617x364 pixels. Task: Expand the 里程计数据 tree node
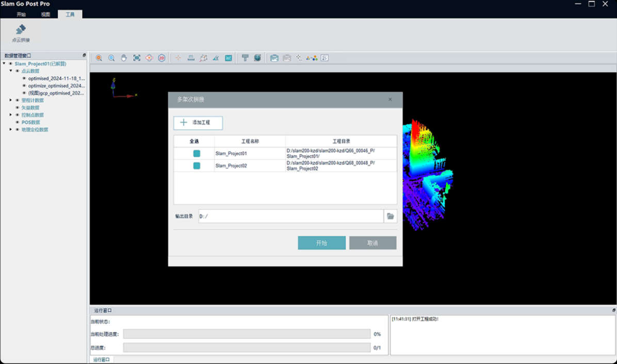[11, 101]
